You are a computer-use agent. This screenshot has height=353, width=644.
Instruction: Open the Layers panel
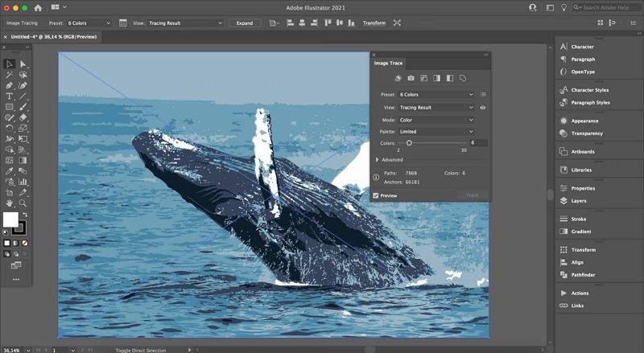click(578, 200)
